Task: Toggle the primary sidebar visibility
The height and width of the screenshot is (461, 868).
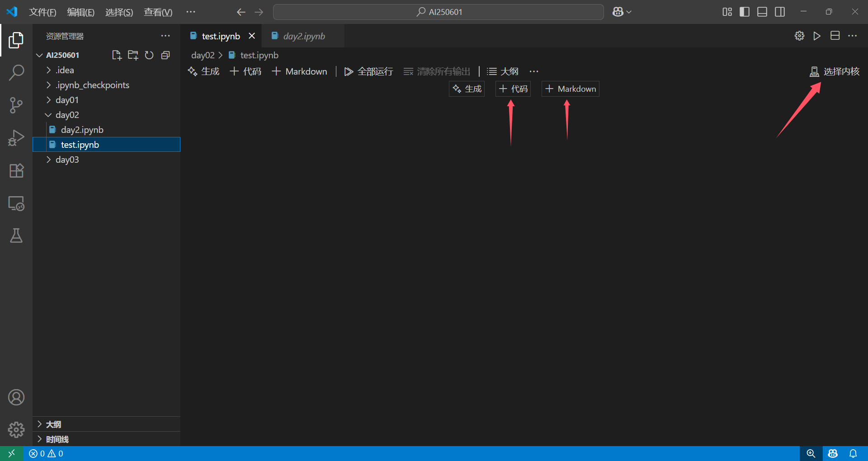Action: pyautogui.click(x=744, y=12)
